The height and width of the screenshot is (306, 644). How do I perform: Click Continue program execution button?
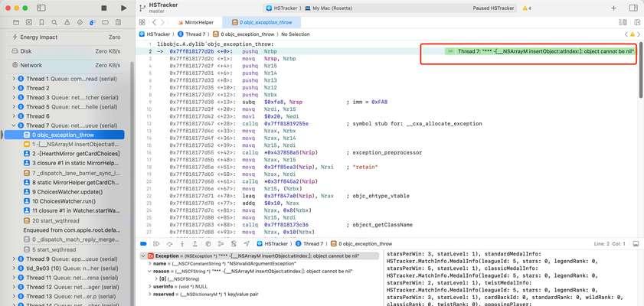[x=156, y=243]
